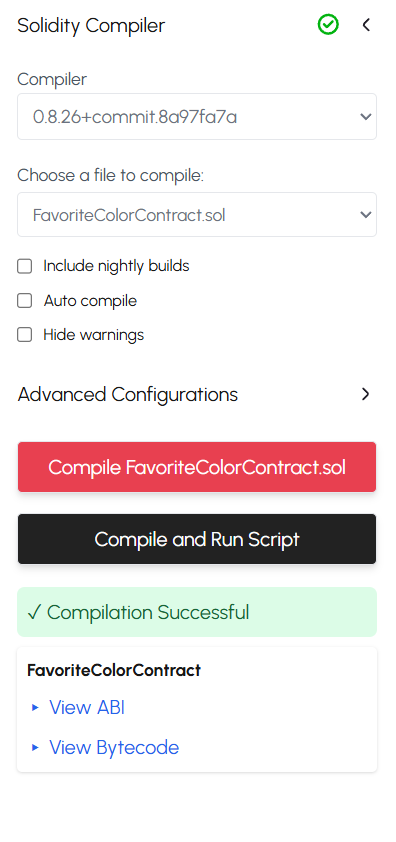Select the FavoriteColorContract contract name

(114, 670)
